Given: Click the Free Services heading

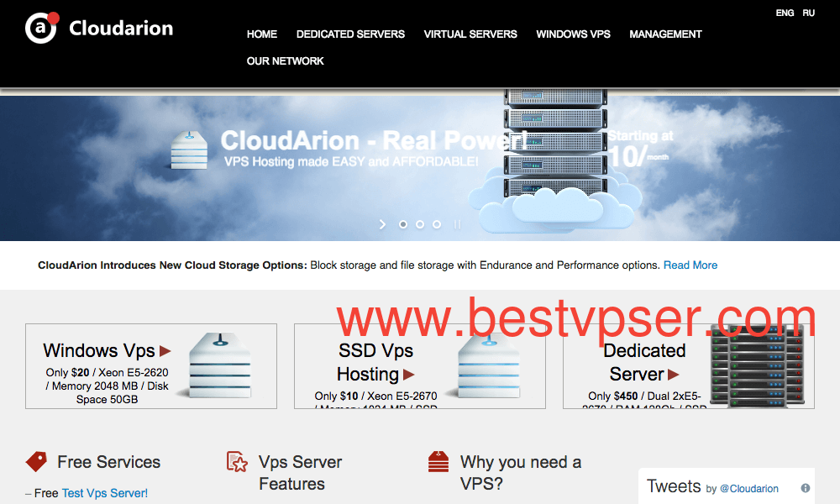Looking at the screenshot, I should tap(108, 462).
